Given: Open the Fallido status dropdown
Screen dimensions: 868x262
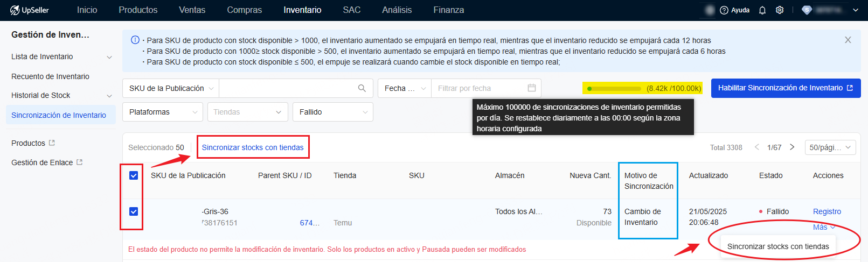Looking at the screenshot, I should [333, 112].
